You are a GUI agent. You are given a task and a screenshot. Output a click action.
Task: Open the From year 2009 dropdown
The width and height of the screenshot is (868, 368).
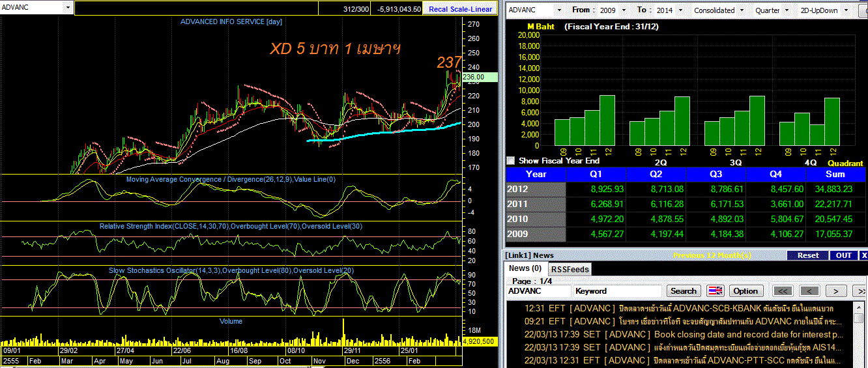pos(623,10)
